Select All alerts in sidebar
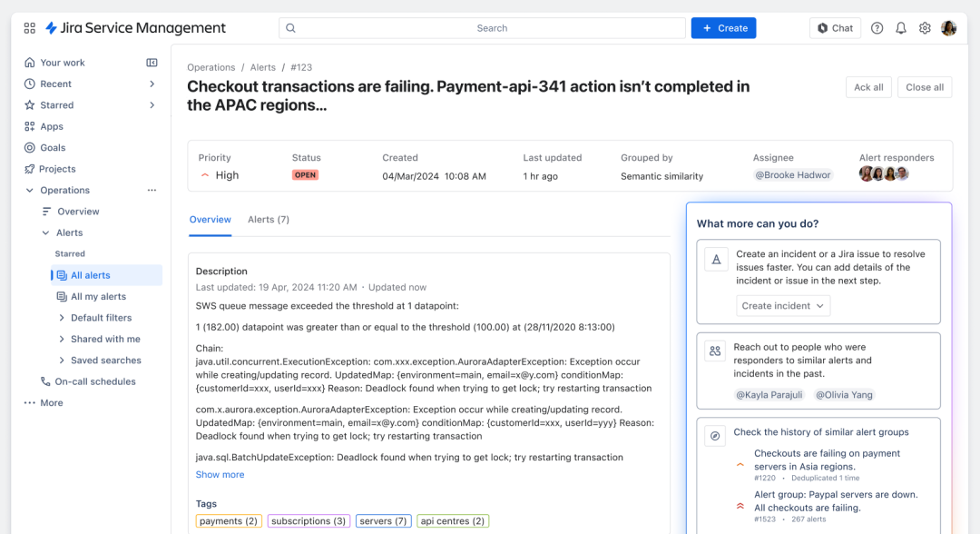This screenshot has width=980, height=534. [107, 275]
